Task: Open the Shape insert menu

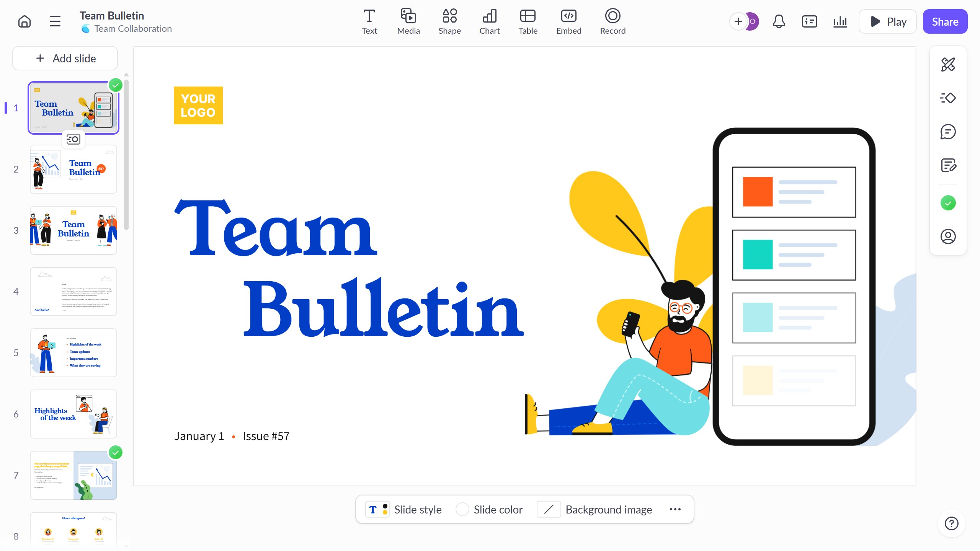Action: [x=449, y=21]
